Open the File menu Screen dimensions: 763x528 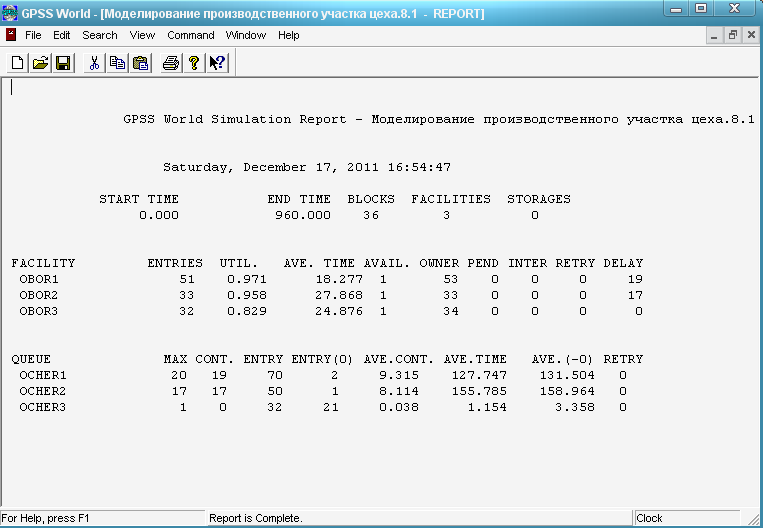pyautogui.click(x=33, y=35)
